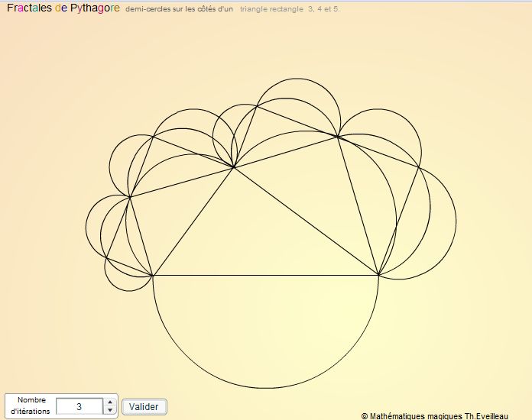532x420 pixels.
Task: Click 'triangle rectangle 3, 4 et 5.' text
Action: [290, 9]
